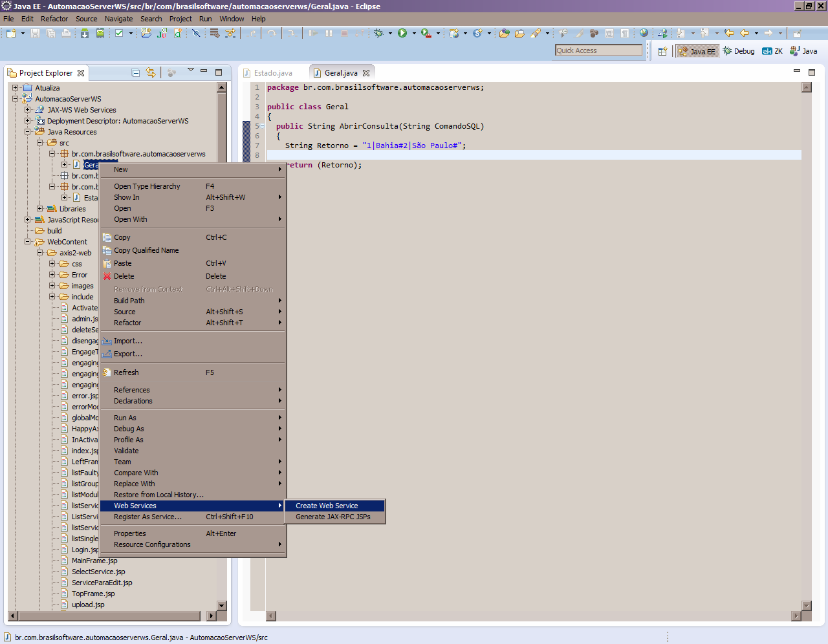The height and width of the screenshot is (644, 828).
Task: Click Collapse All in Project Explorer
Action: 136,73
